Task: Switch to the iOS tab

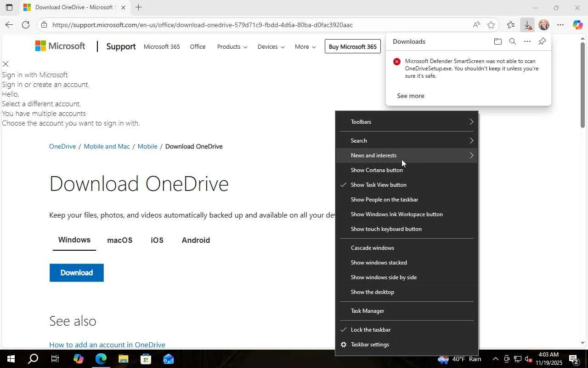Action: (x=157, y=240)
